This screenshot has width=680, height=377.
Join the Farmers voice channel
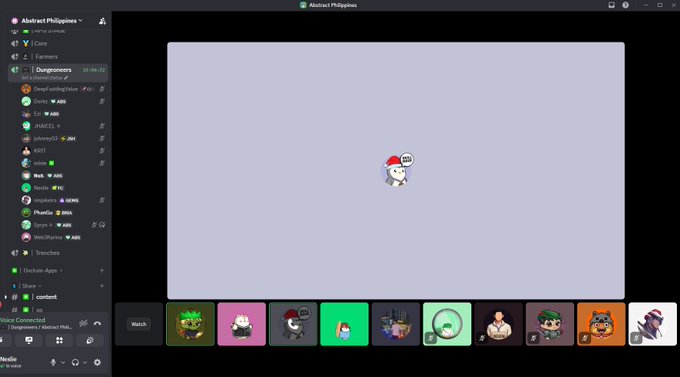point(58,56)
